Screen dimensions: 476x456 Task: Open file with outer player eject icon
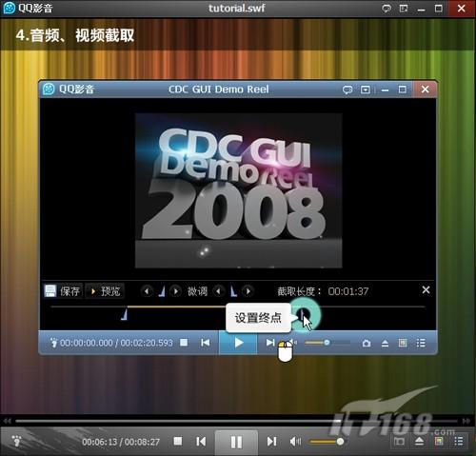(419, 441)
